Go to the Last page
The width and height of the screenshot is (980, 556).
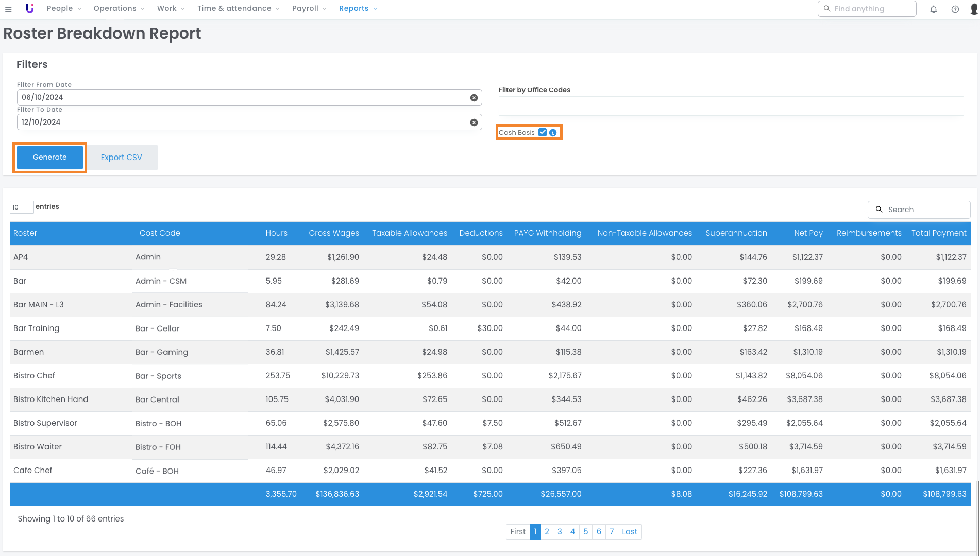point(629,532)
